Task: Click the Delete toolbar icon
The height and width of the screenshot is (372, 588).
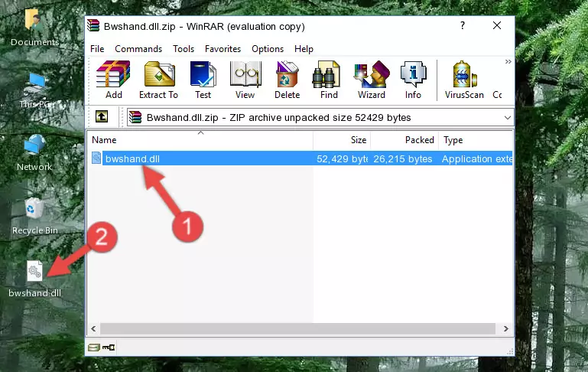Action: pyautogui.click(x=287, y=80)
